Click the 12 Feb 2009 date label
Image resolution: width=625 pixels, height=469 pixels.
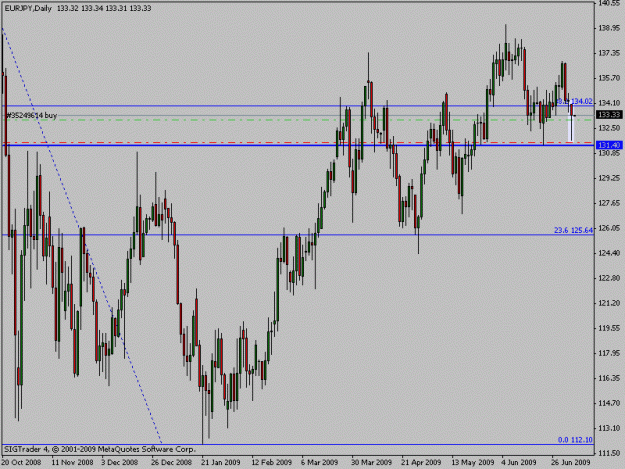coord(271,462)
